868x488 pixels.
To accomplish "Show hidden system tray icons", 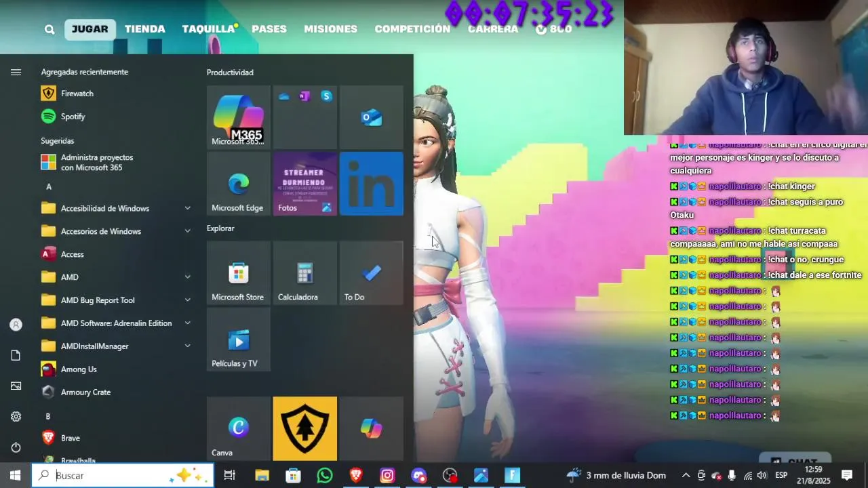I will tap(686, 476).
